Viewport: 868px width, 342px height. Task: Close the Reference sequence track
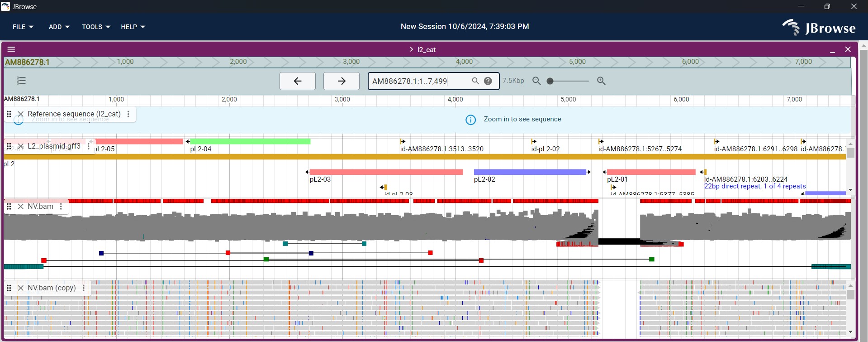tap(20, 114)
